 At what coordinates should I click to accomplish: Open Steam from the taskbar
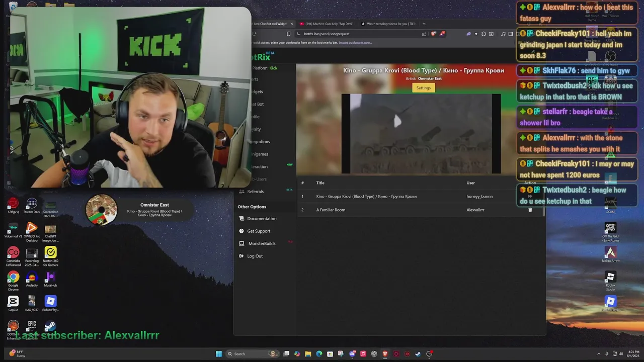tap(418, 354)
